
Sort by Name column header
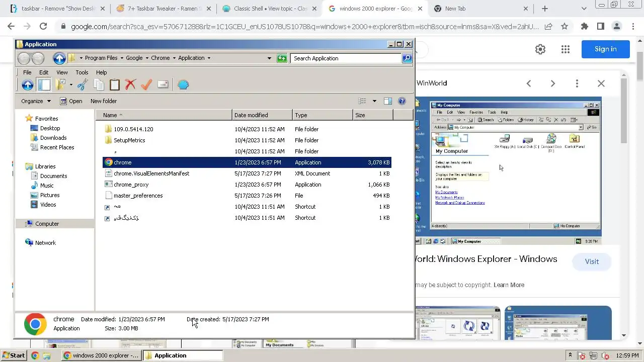point(164,115)
